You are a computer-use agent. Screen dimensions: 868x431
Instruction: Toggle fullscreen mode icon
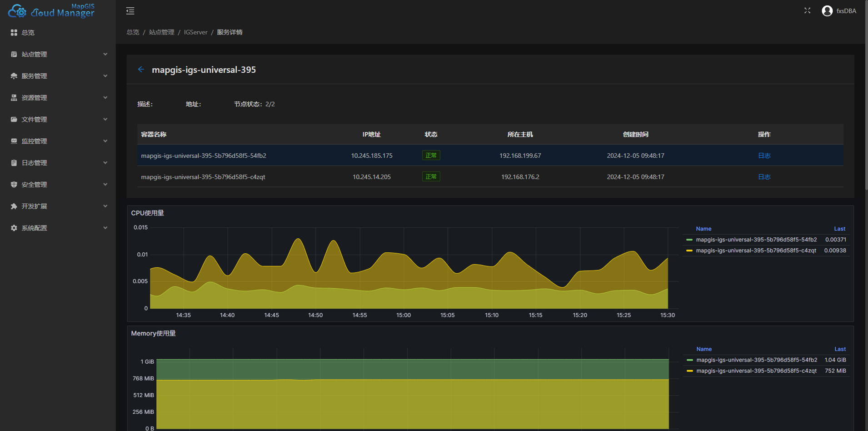(x=807, y=10)
